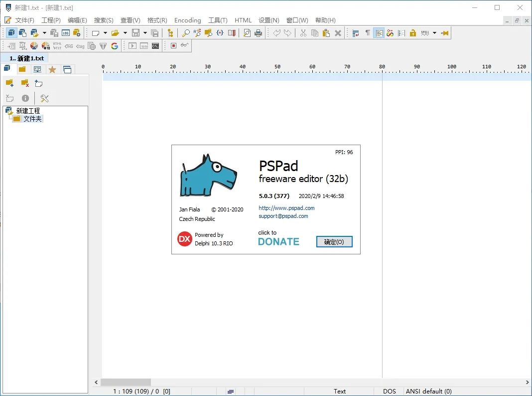Open the Encoding menu

coord(187,20)
